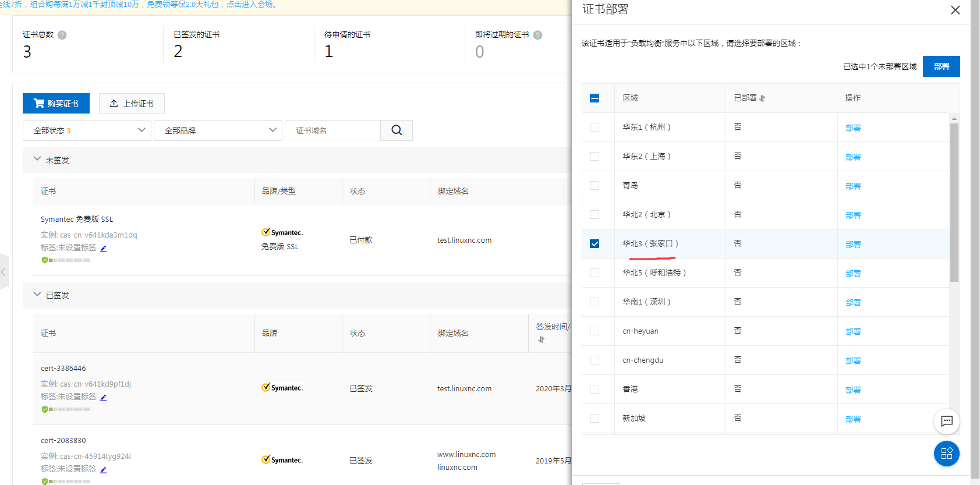Click the Symantec 免费版 SSL certificate title
This screenshot has height=485, width=980.
(x=77, y=220)
